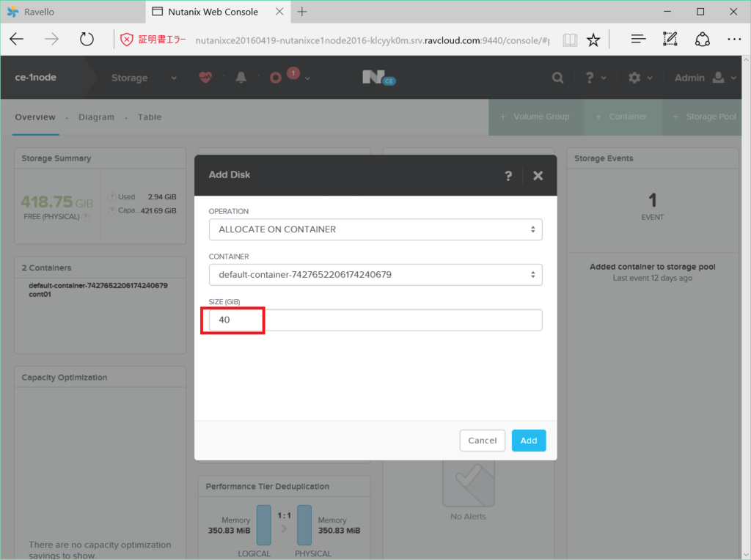This screenshot has height=560, width=751.
Task: Click Added container to storage pool event
Action: pyautogui.click(x=652, y=267)
